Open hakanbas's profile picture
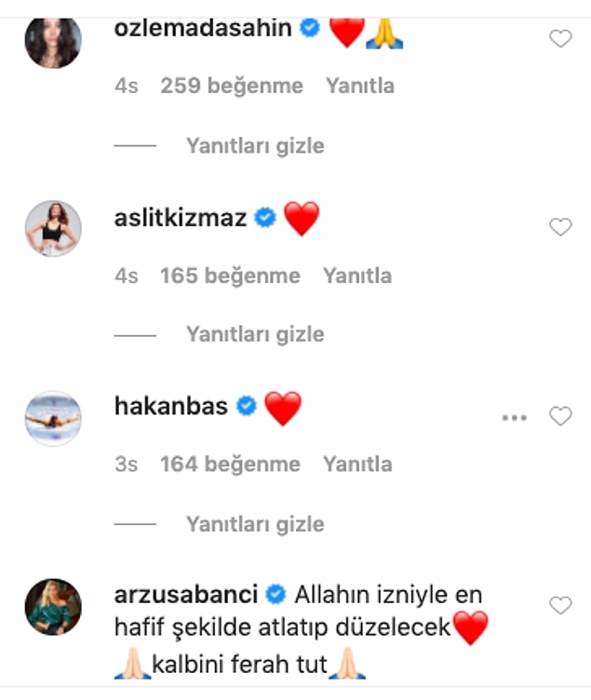 pyautogui.click(x=53, y=418)
